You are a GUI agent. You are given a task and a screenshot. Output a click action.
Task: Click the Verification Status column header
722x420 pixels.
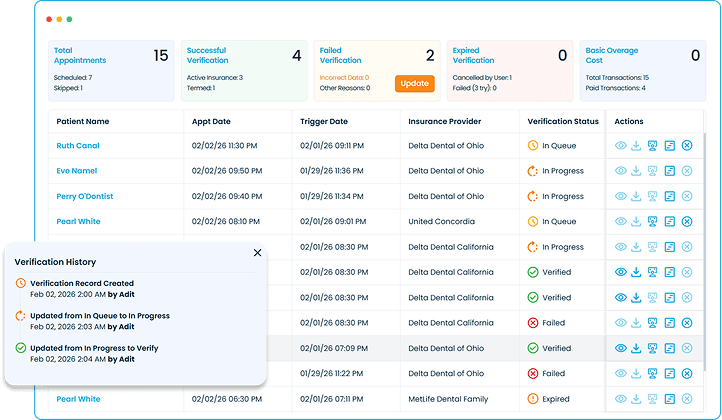562,121
